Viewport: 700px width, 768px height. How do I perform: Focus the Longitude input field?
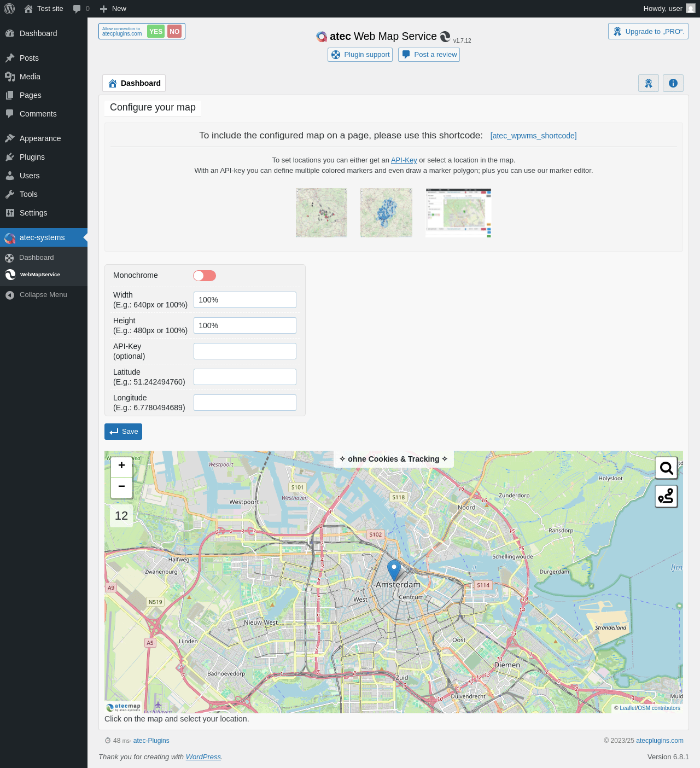point(245,403)
